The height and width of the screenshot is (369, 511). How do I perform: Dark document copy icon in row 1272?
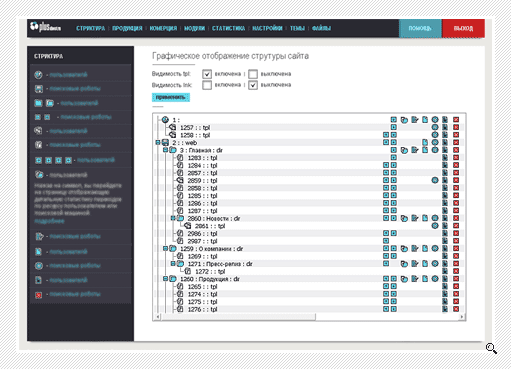[445, 271]
